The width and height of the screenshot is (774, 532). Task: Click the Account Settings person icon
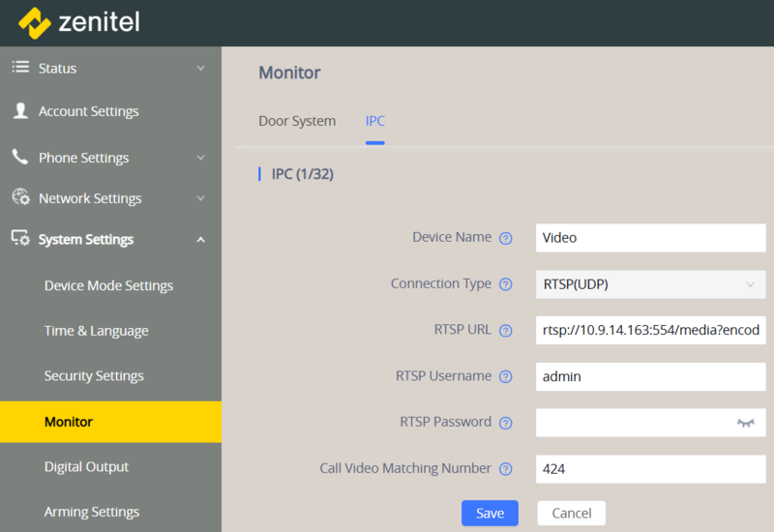[x=20, y=111]
